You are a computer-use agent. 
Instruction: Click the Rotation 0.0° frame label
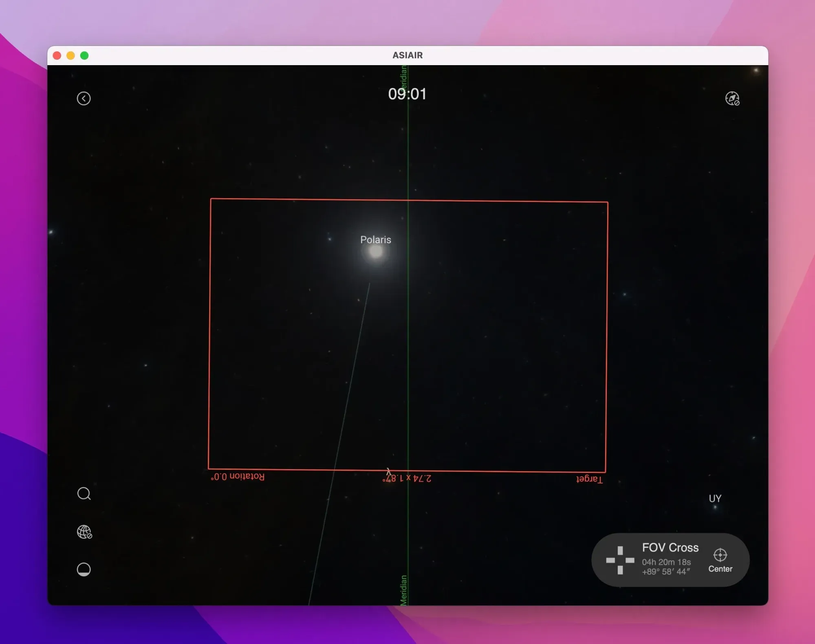238,476
